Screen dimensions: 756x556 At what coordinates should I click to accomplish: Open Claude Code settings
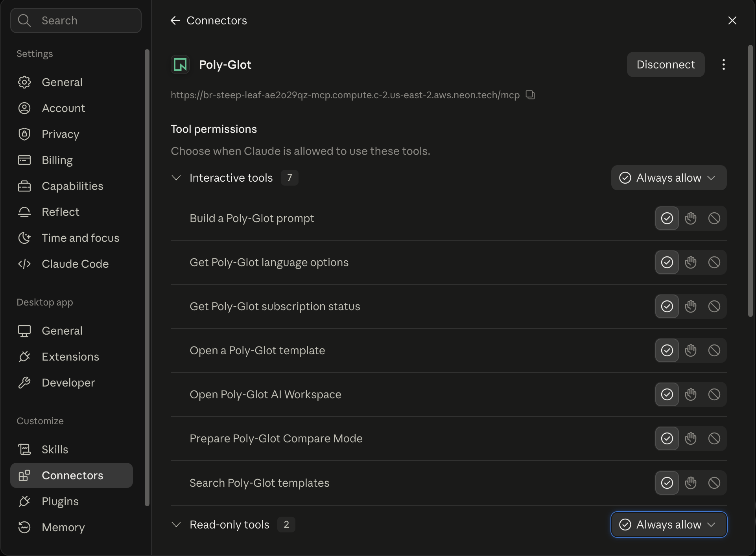[72, 264]
